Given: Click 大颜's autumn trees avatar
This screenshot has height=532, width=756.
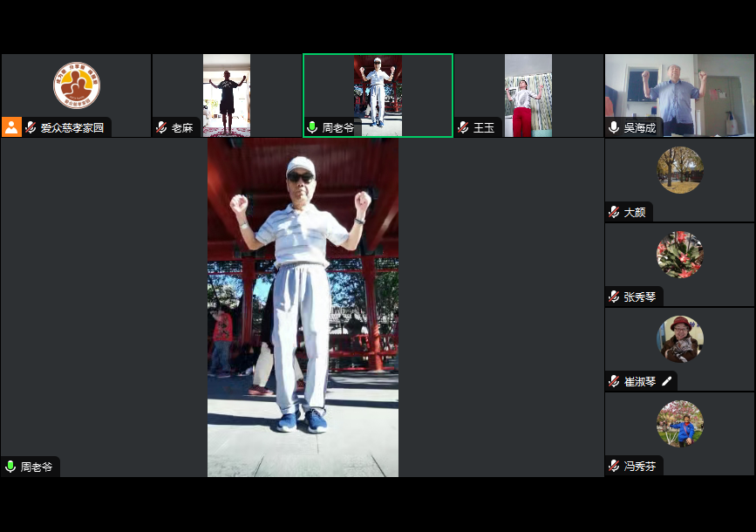Looking at the screenshot, I should coord(679,169).
